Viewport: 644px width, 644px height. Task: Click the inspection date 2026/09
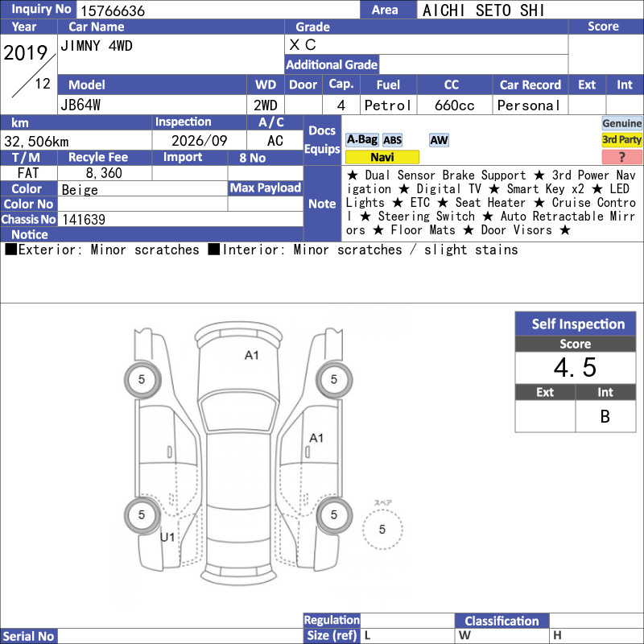click(x=199, y=141)
